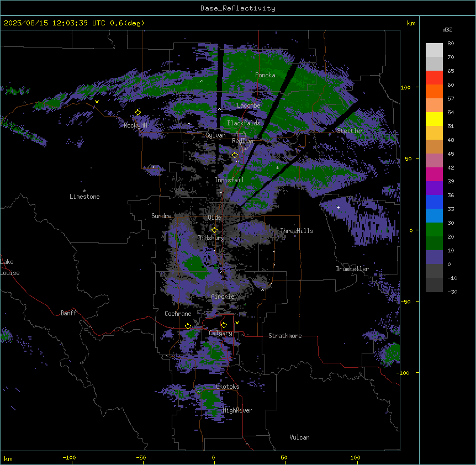Click the dBZ legend heading
Screen dimensions: 476x465
point(447,30)
